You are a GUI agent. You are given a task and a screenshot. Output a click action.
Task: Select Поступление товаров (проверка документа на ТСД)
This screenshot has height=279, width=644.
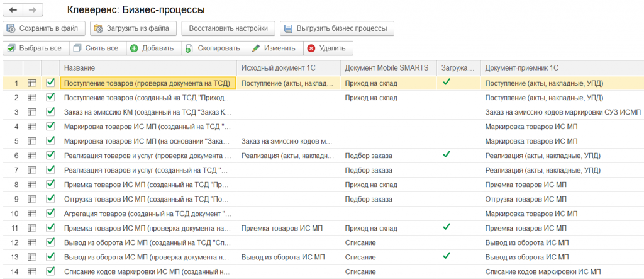click(148, 83)
